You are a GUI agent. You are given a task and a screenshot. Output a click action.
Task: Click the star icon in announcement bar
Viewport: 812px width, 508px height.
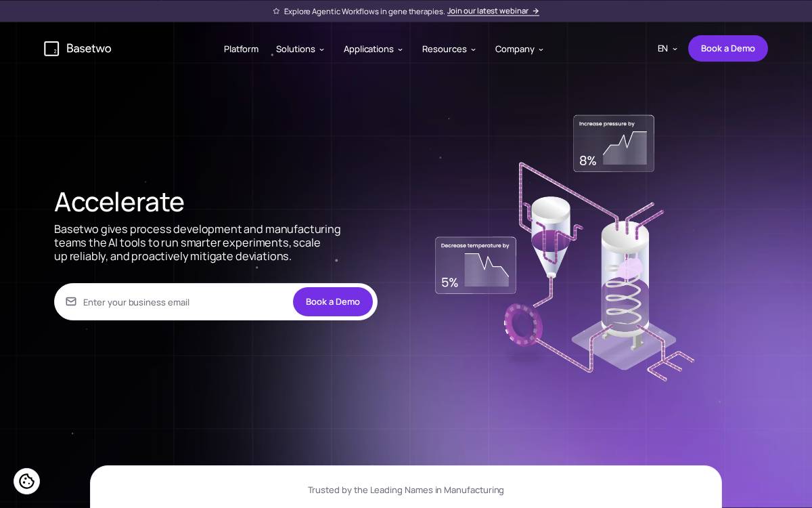[x=276, y=11]
